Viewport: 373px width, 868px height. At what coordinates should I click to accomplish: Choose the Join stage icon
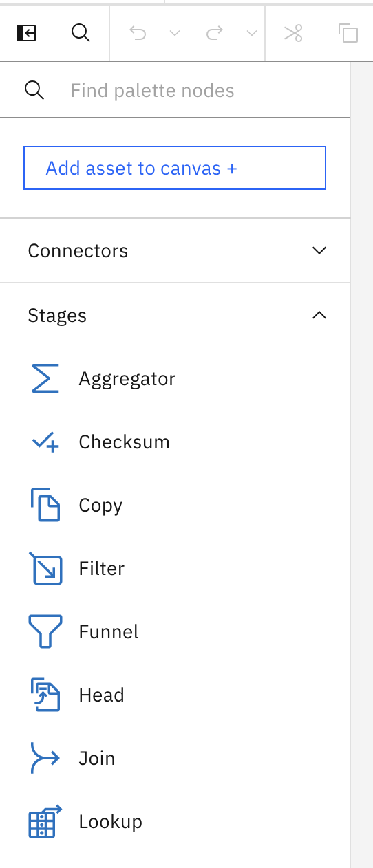coord(45,758)
